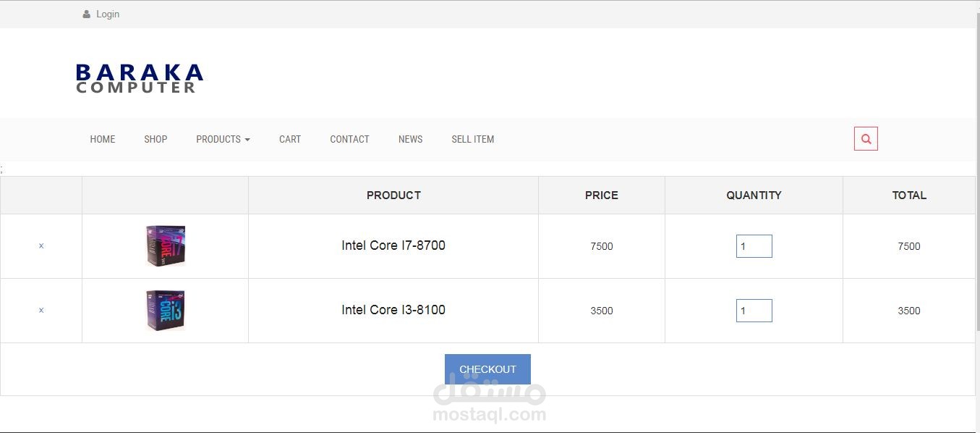Expand the Products dropdown menu

[x=223, y=139]
